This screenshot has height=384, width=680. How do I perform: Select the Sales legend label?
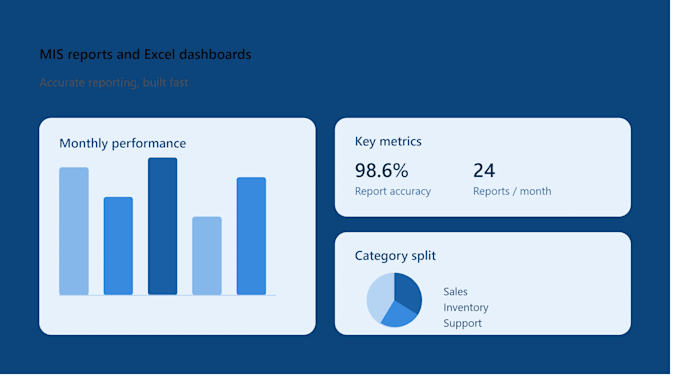coord(455,292)
